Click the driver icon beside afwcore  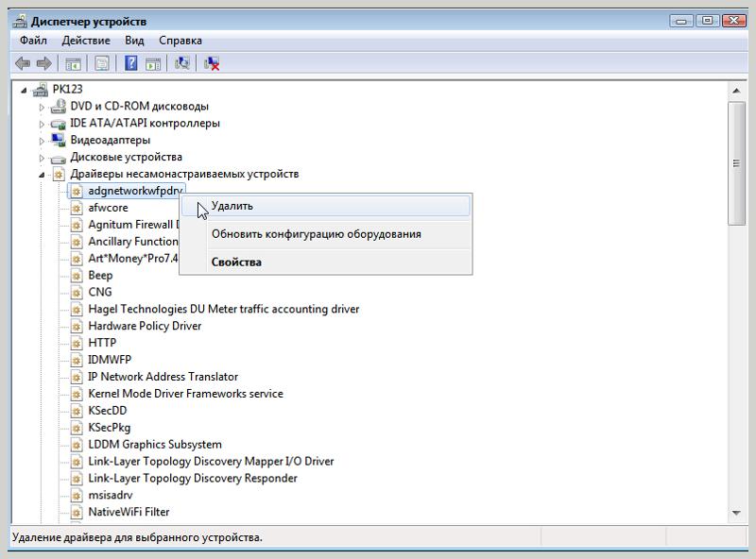pos(77,208)
